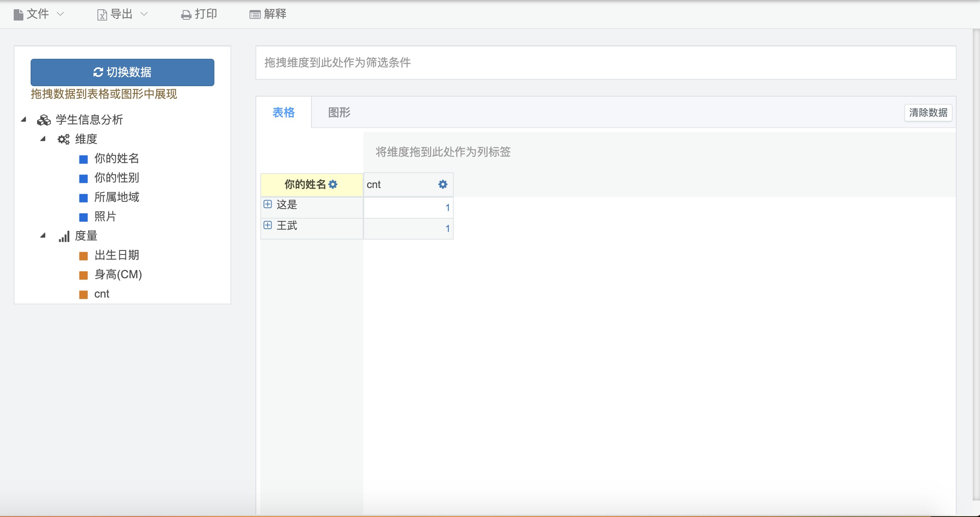Click orange square icon beside 出生日期
Screen dimensions: 980x517
(83, 256)
